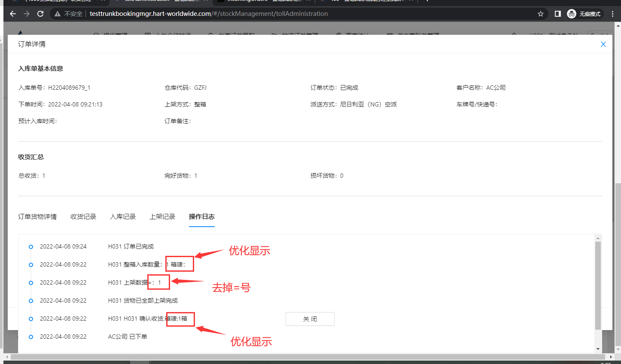Click the browser forward arrow
Screen dimensions: 621x364
tap(27, 14)
